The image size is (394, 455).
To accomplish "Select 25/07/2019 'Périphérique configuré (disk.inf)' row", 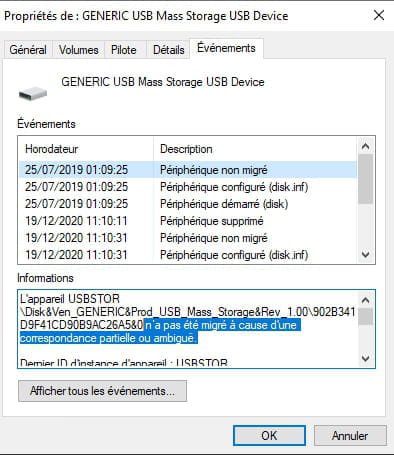I will click(188, 187).
